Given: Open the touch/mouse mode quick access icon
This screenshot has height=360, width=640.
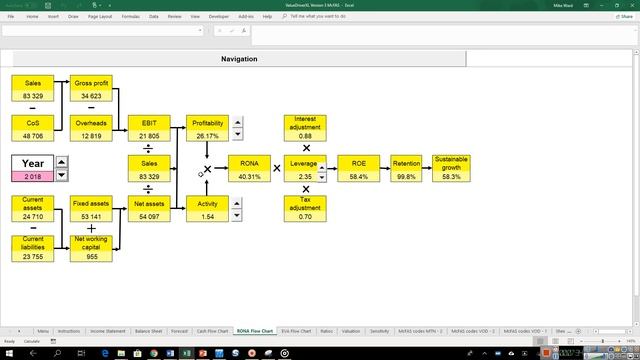Looking at the screenshot, I should [95, 5].
